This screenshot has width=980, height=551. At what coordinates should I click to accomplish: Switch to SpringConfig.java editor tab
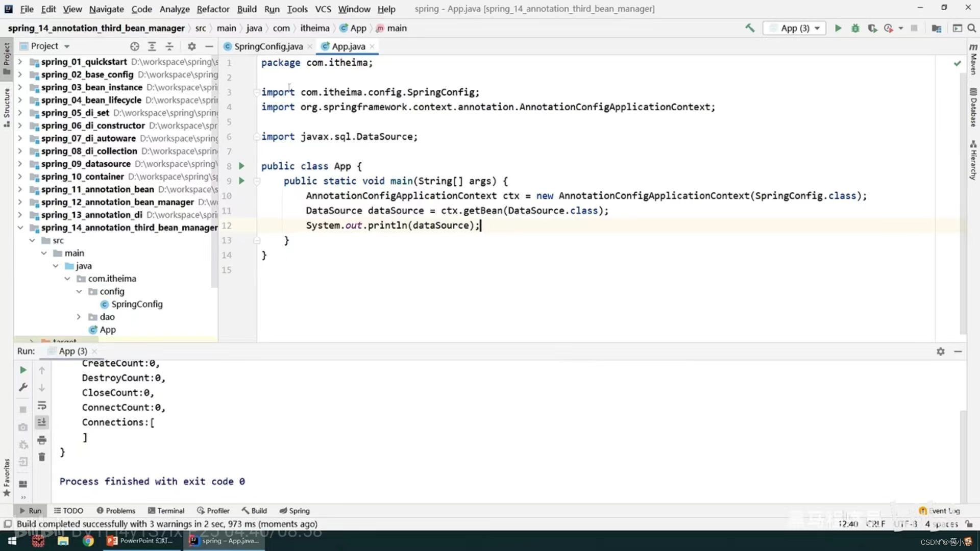pyautogui.click(x=268, y=46)
